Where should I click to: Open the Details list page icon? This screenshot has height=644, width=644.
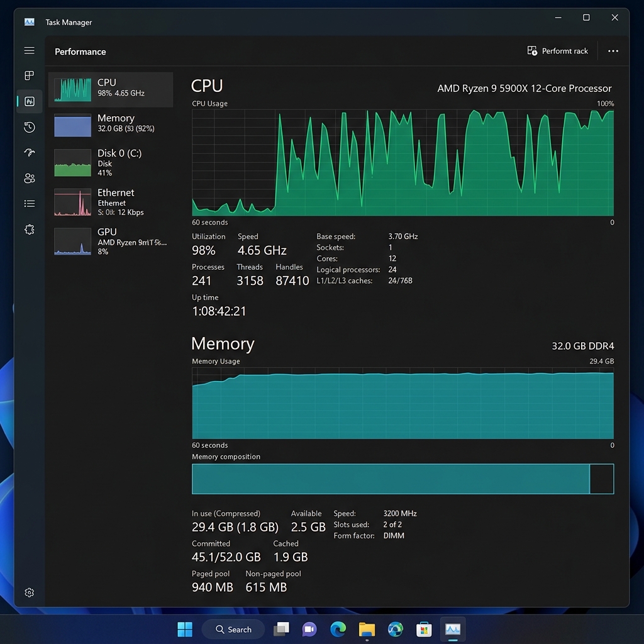[x=29, y=204]
